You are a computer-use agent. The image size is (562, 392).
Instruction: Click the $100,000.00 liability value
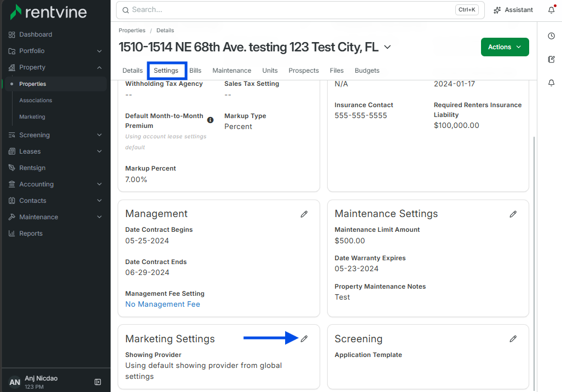456,125
